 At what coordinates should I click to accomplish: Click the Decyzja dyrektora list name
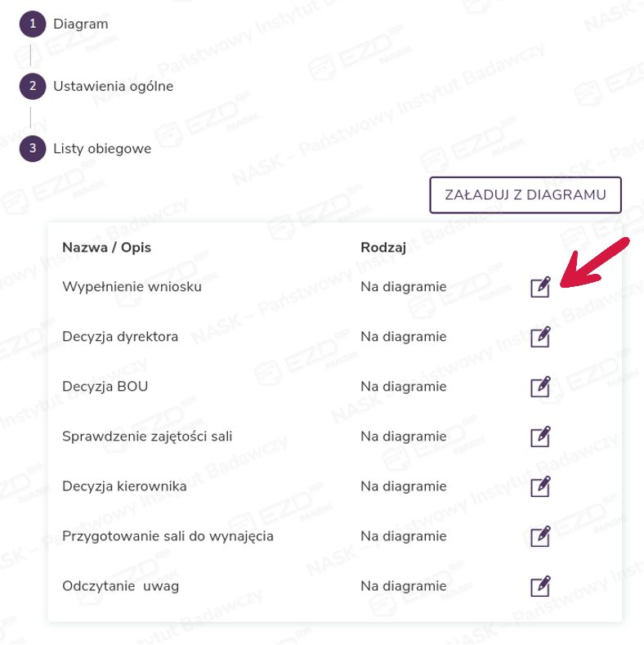[120, 337]
